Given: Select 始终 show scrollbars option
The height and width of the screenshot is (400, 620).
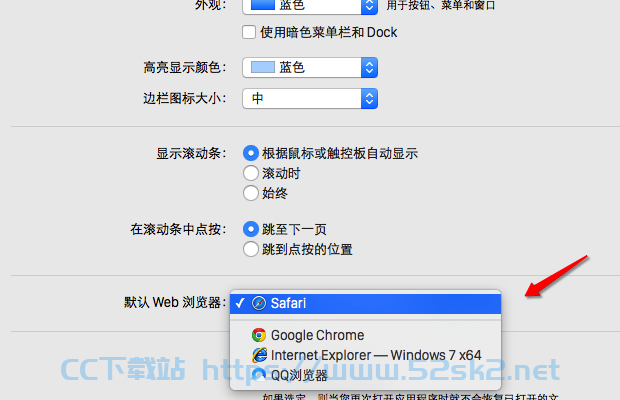Looking at the screenshot, I should point(251,193).
